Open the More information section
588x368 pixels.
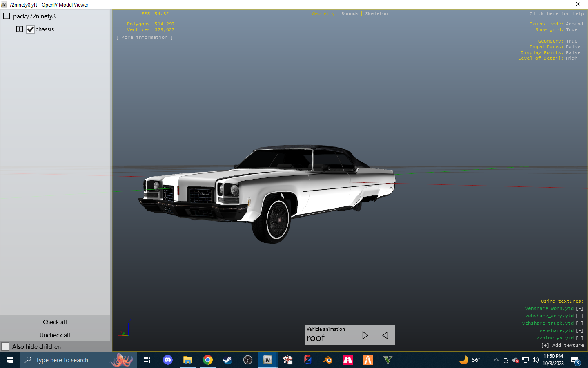click(x=144, y=37)
